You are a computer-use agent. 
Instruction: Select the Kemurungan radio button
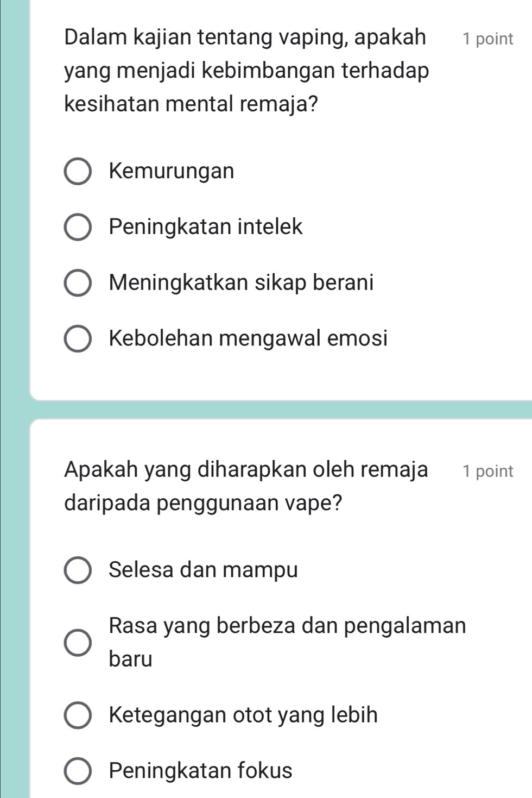coord(78,172)
